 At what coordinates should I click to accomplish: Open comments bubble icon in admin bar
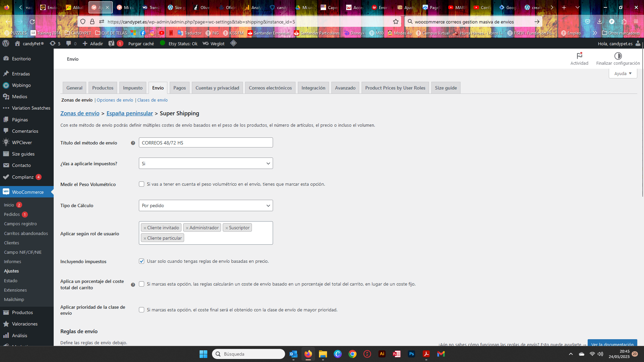69,44
